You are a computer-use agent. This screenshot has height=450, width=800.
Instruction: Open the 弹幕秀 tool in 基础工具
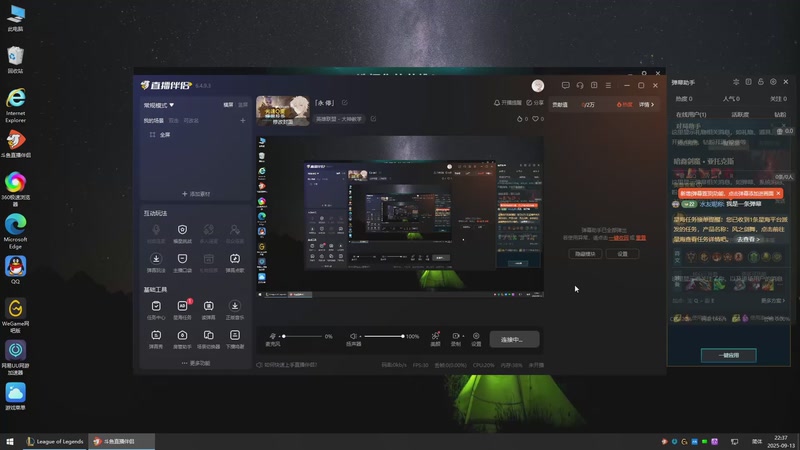[156, 338]
